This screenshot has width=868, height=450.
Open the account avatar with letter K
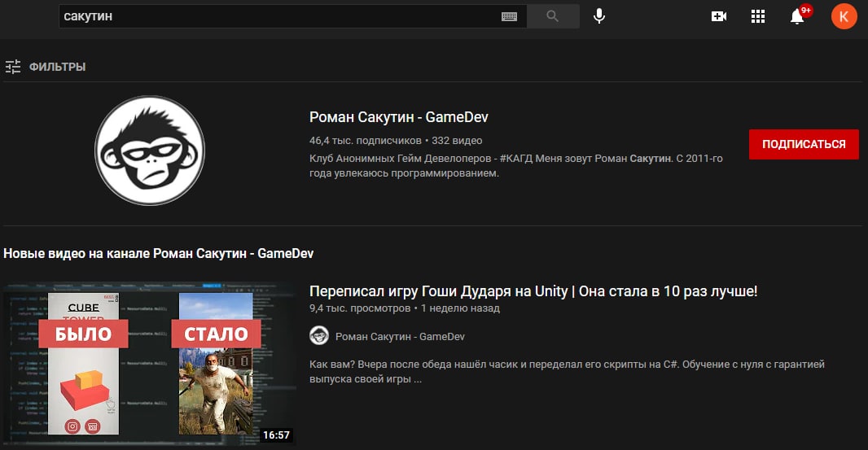point(844,16)
